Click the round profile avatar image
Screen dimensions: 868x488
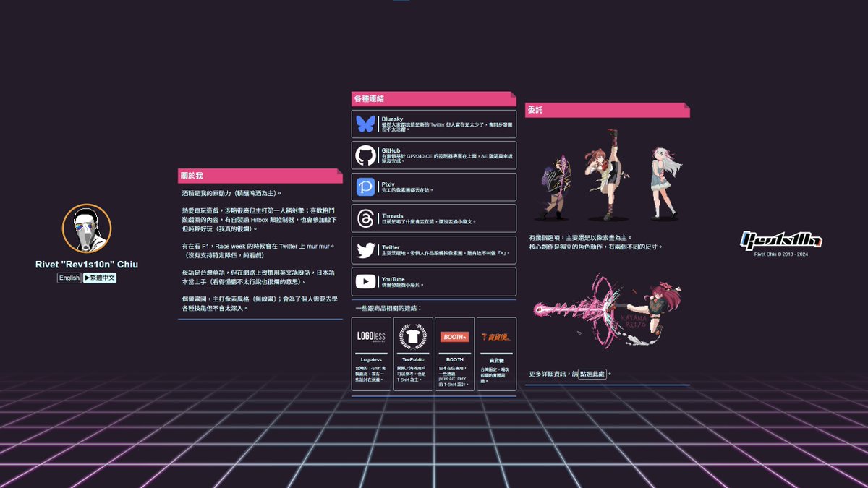pos(87,228)
